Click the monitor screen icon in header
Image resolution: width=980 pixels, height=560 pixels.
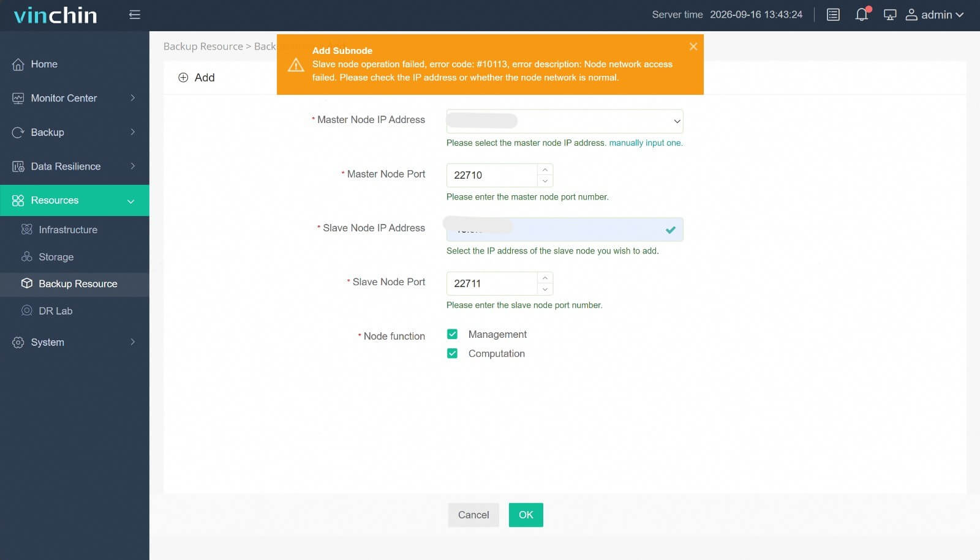coord(890,15)
